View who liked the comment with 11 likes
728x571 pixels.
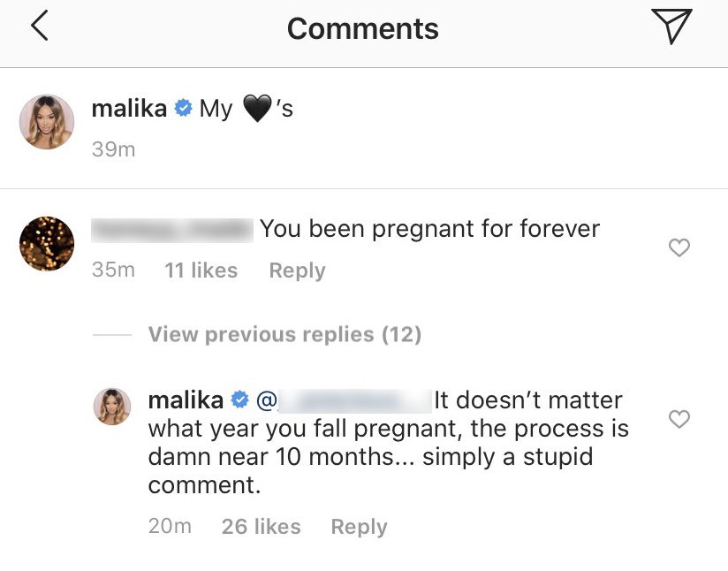201,270
